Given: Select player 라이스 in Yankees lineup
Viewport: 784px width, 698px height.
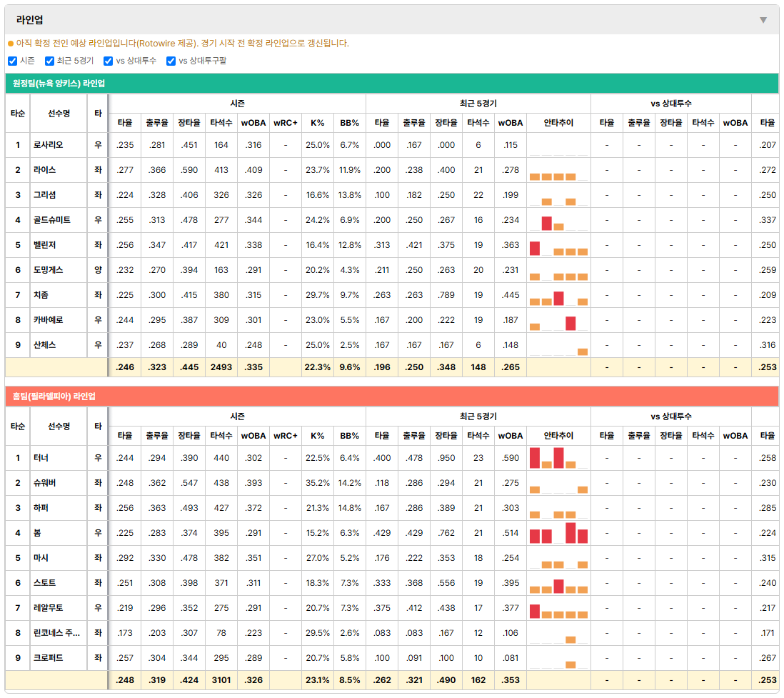Looking at the screenshot, I should click(x=44, y=170).
